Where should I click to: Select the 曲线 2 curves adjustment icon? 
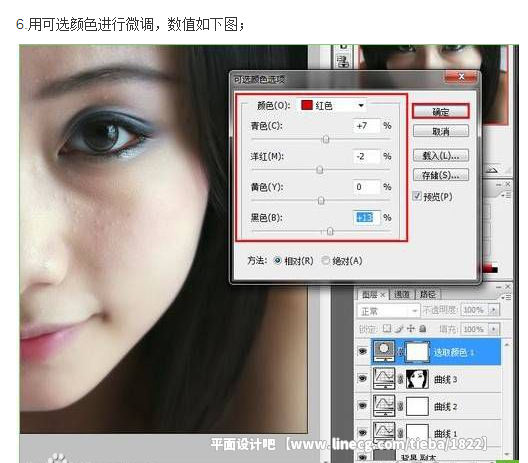[384, 405]
